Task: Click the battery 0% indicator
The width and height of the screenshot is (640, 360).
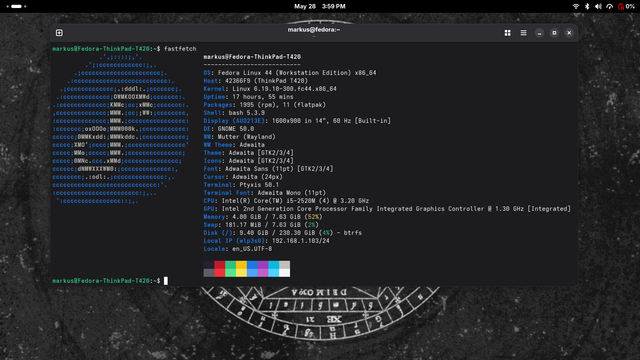Action: point(626,6)
